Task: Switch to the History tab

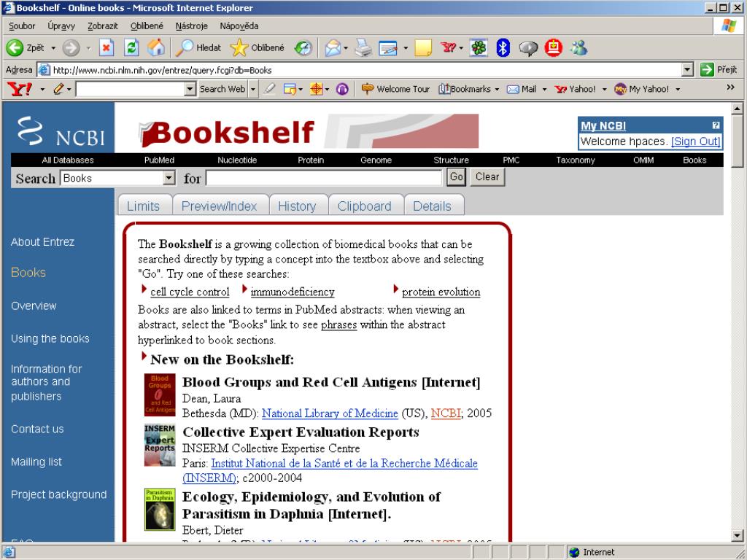Action: 298,206
